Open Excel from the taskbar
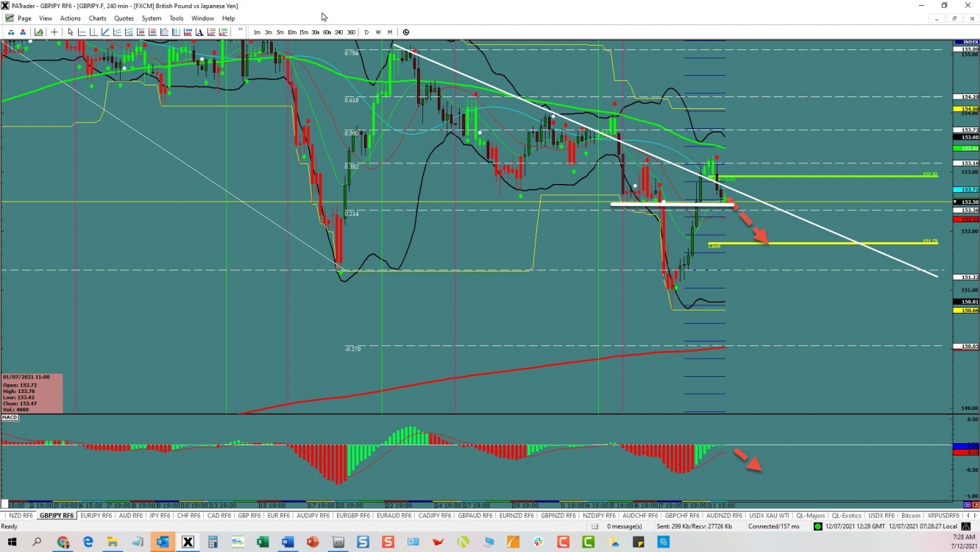Viewport: 980px width, 552px height. point(263,542)
